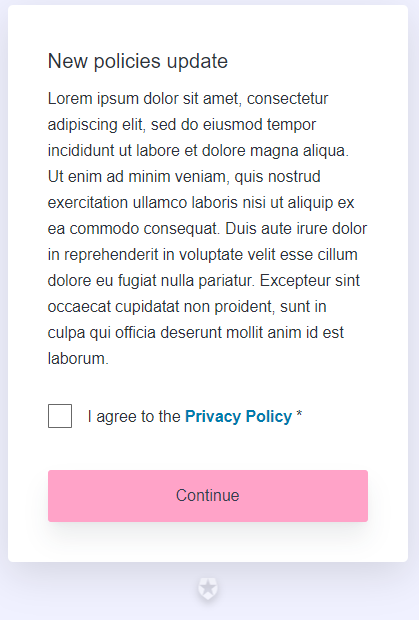Image resolution: width=419 pixels, height=620 pixels.
Task: Click the 'dolore eu fugiat nulla pariatur' line
Action: pyautogui.click(x=204, y=280)
